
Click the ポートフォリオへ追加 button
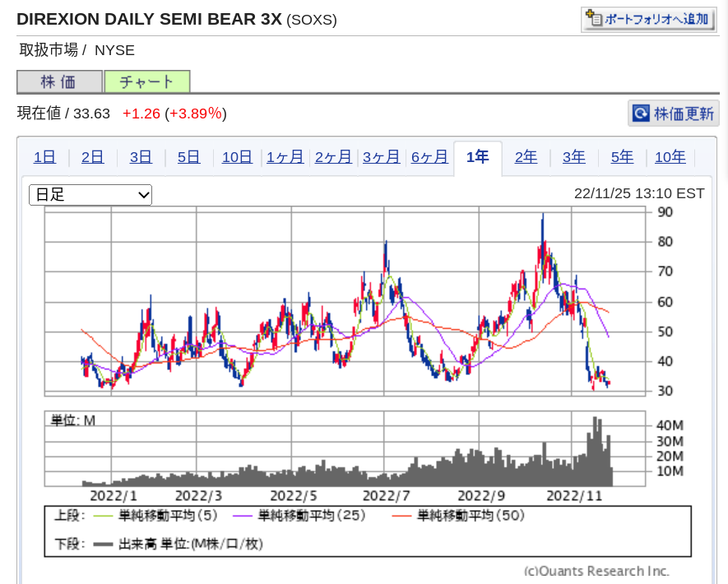click(x=648, y=19)
